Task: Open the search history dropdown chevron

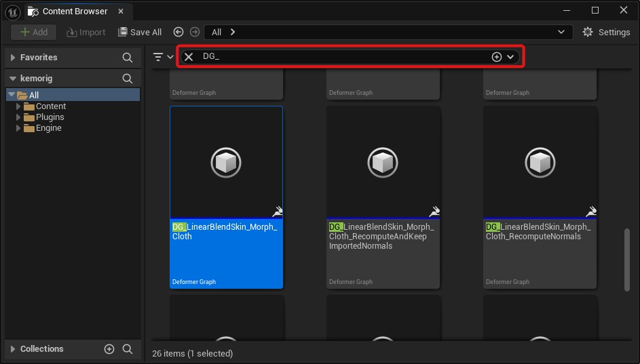Action: coord(510,57)
